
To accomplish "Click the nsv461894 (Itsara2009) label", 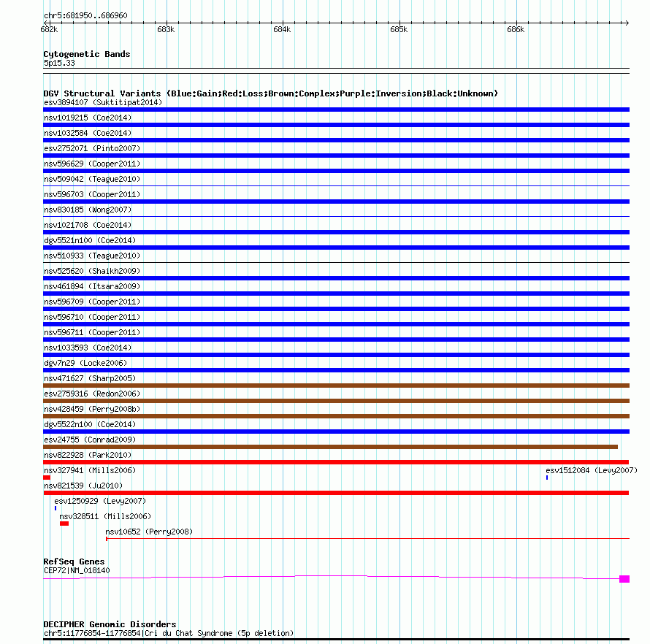I will 92,286.
